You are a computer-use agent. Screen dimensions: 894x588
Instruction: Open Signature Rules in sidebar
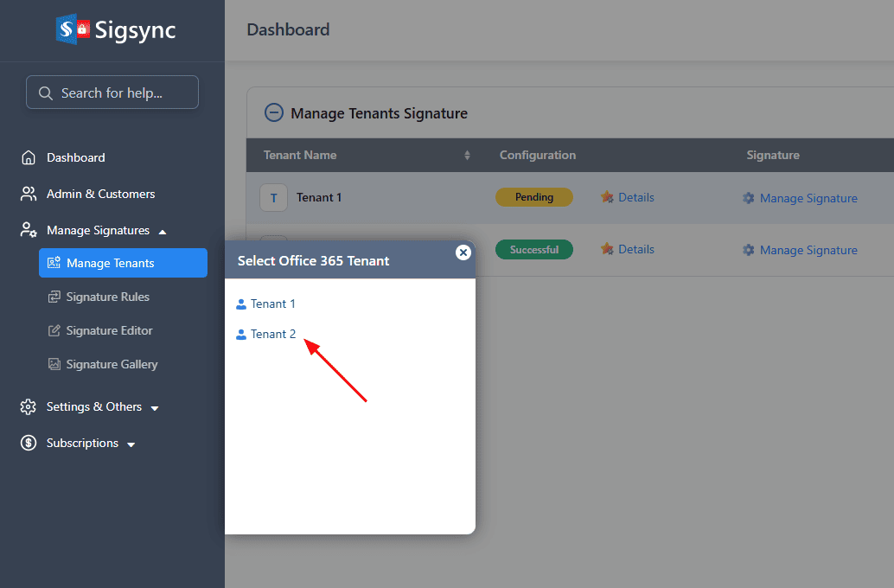click(107, 297)
